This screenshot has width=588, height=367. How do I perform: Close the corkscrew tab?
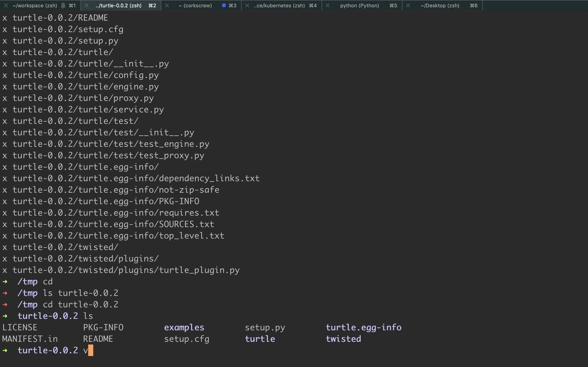tap(167, 5)
